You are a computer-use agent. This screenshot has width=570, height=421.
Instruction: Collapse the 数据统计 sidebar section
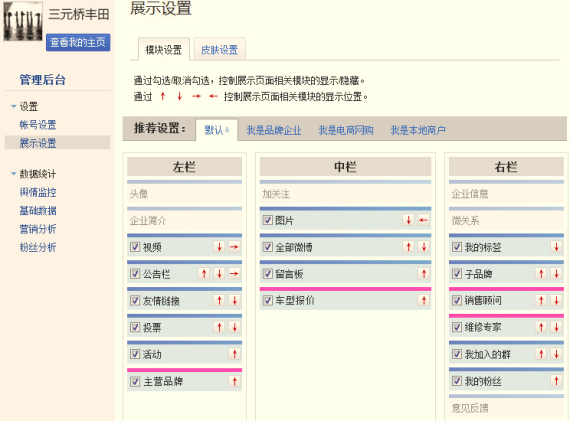14,174
